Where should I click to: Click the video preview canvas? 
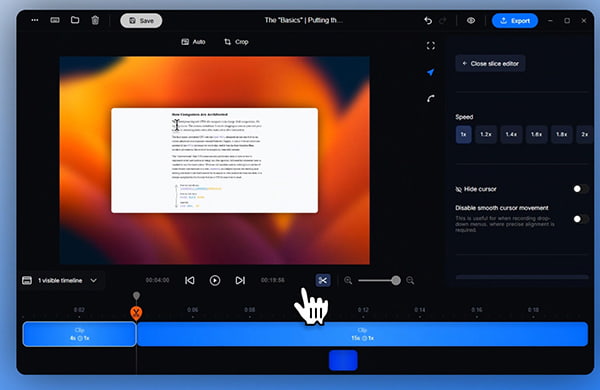[x=215, y=160]
